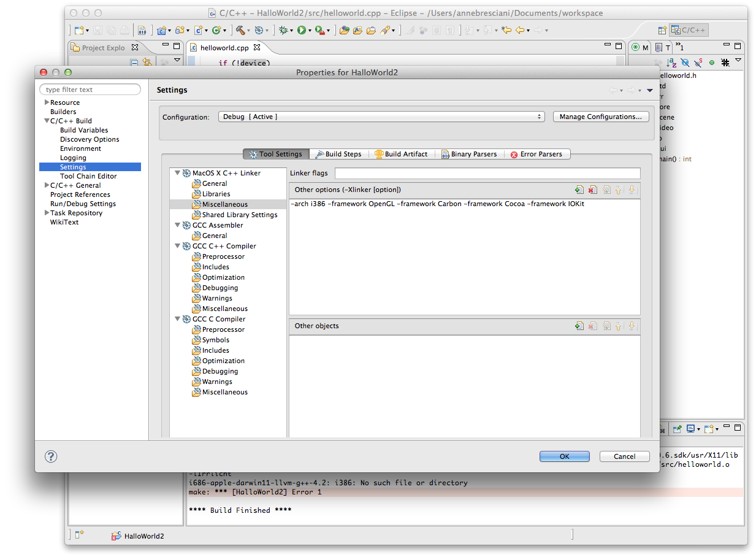The width and height of the screenshot is (756, 557).
Task: Open the help icon in Properties dialog
Action: coord(52,456)
